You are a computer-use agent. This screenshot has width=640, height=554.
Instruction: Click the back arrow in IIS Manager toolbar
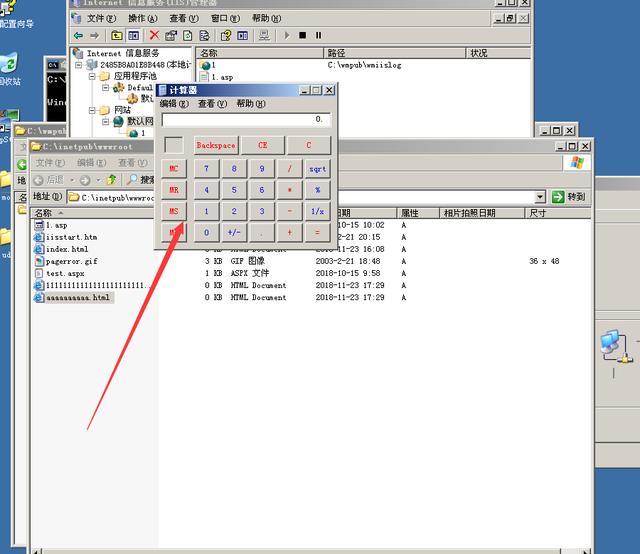pos(79,35)
